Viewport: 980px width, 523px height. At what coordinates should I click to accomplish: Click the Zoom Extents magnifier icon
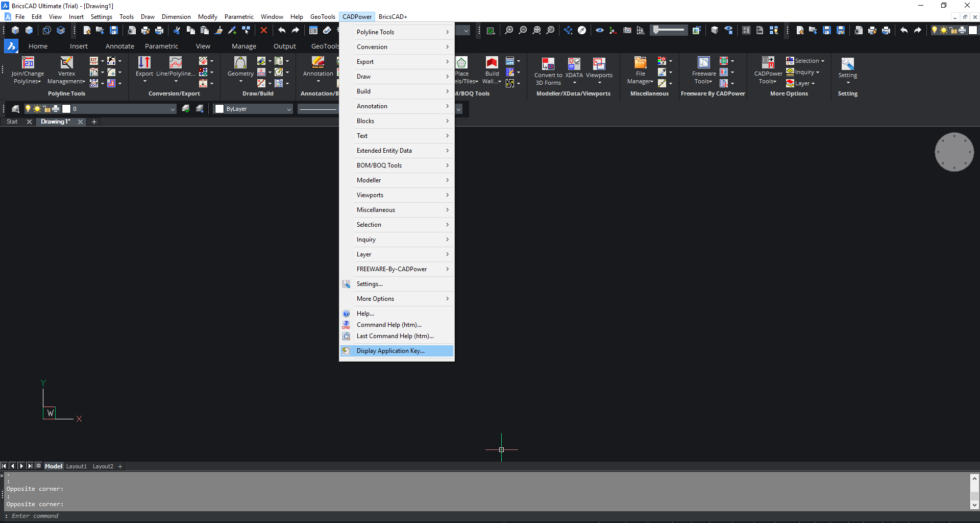(536, 31)
